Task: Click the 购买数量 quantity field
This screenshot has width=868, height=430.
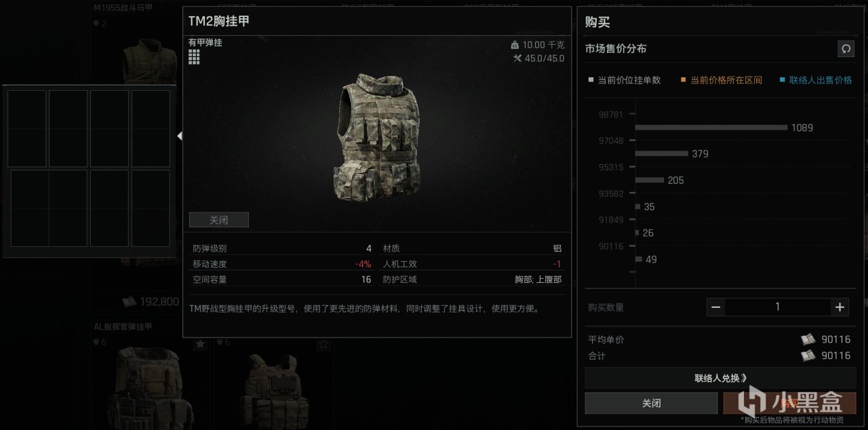Action: coord(777,307)
